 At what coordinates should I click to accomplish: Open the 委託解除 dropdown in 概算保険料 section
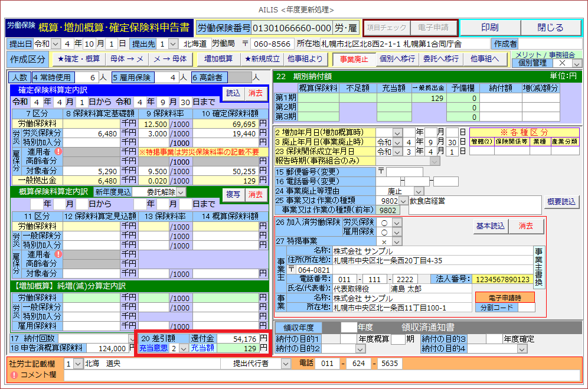point(181,192)
